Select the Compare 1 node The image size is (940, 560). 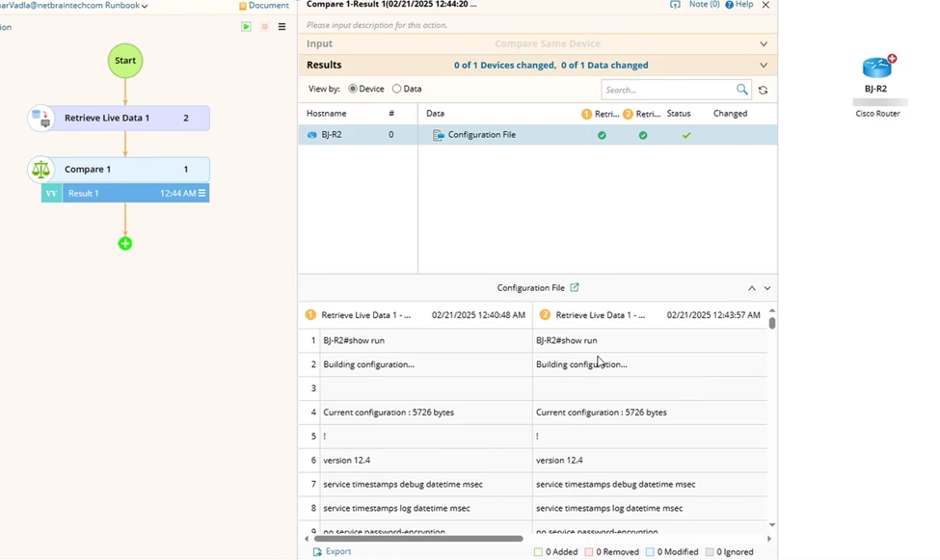(120, 169)
